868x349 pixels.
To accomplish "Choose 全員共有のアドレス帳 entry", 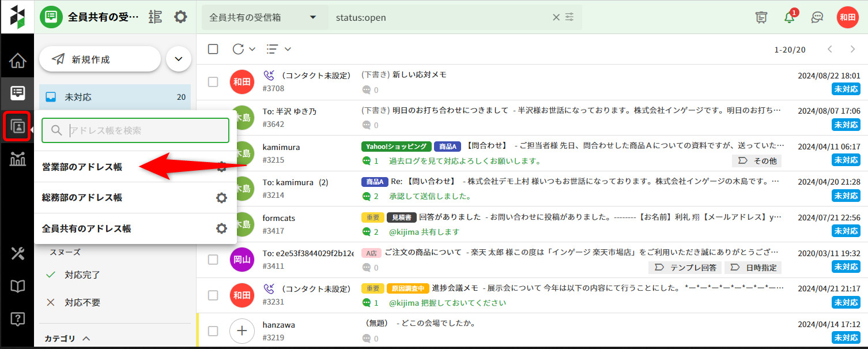I will pos(86,228).
